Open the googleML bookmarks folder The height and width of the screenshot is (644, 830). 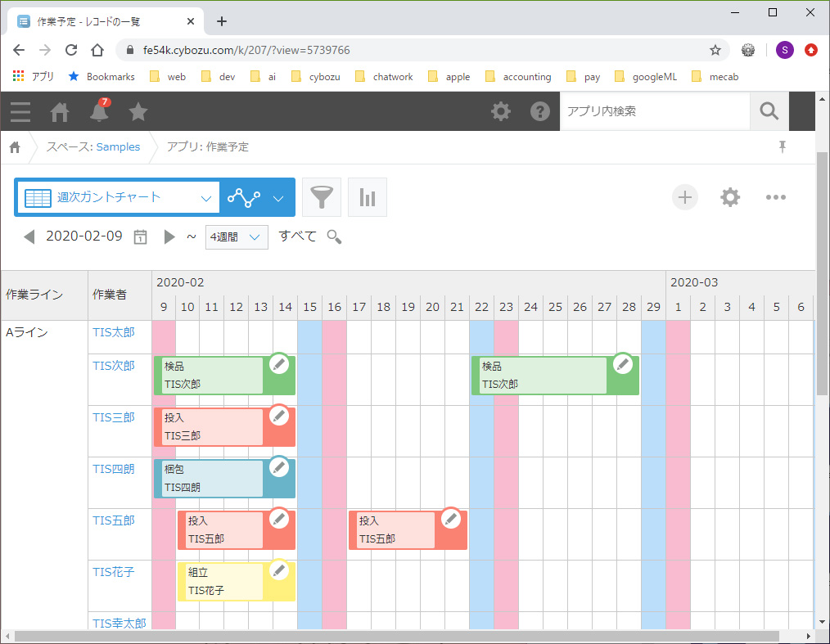646,77
